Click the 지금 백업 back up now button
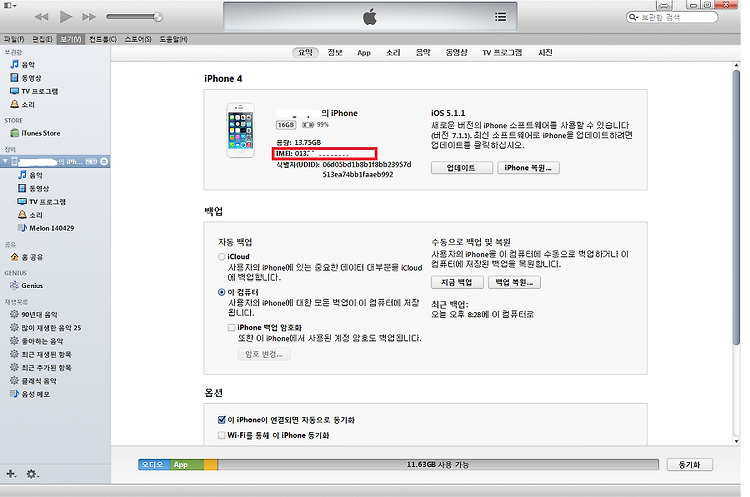 (x=457, y=283)
